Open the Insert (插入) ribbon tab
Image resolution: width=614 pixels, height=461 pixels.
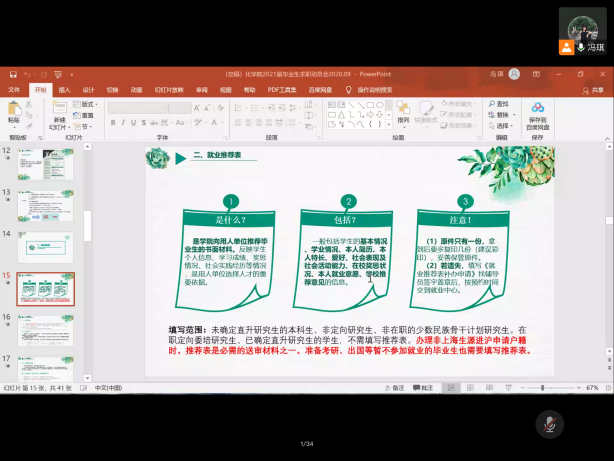[x=63, y=89]
